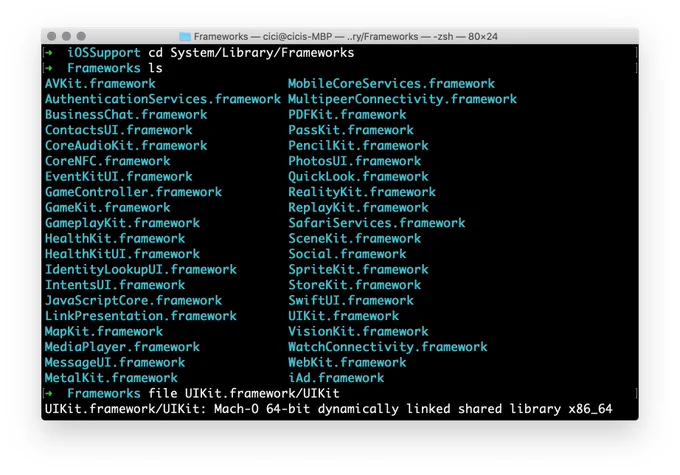
Task: Click the red close window button
Action: 52,36
